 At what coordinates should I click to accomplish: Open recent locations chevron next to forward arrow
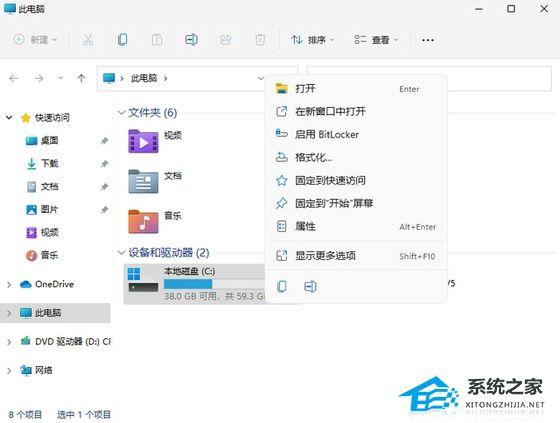click(61, 78)
